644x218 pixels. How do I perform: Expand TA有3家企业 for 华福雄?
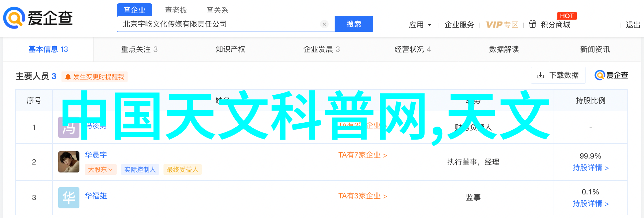(363, 196)
